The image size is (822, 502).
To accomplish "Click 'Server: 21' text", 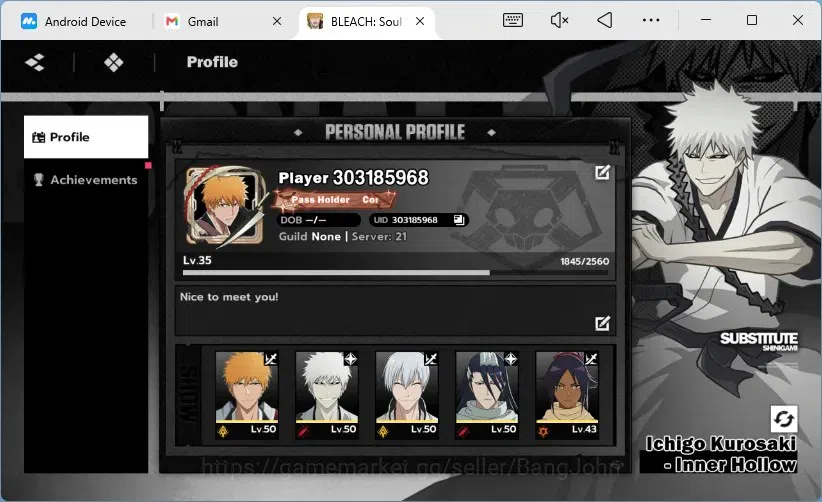I will [x=379, y=236].
